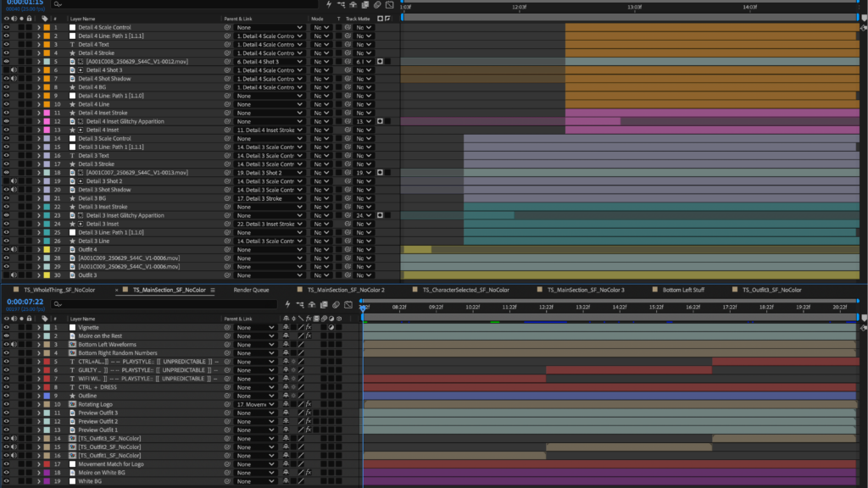Switch to TS_MainSection_SF_NoColor 3 tab
868x488 pixels.
pos(586,290)
